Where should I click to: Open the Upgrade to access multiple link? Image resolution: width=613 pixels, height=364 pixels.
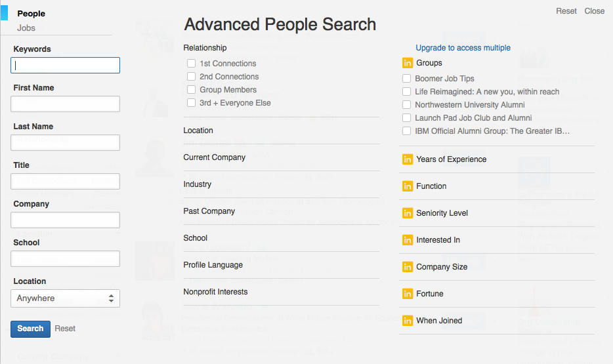(463, 48)
